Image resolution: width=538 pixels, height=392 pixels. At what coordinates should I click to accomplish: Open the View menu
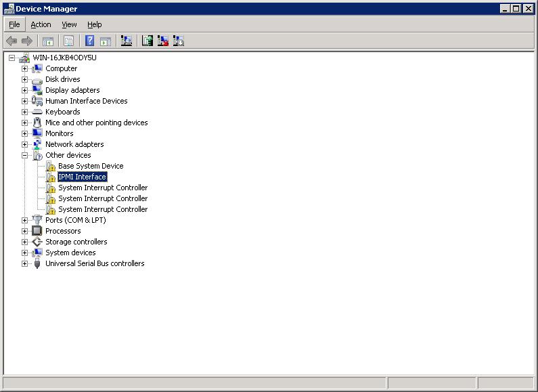coord(69,25)
